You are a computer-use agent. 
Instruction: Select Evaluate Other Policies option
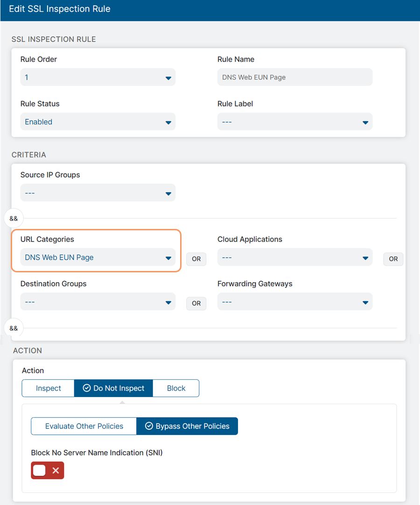84,426
